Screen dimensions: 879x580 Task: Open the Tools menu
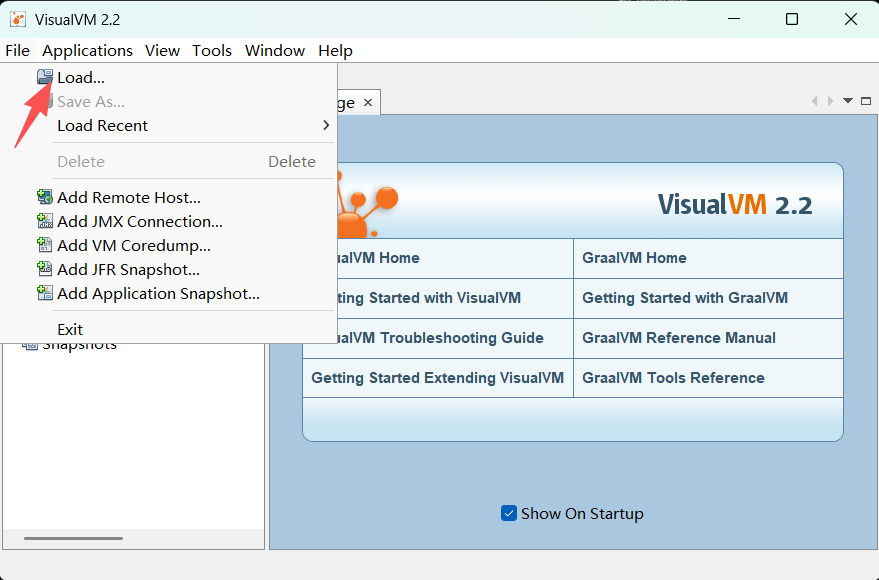[x=212, y=50]
